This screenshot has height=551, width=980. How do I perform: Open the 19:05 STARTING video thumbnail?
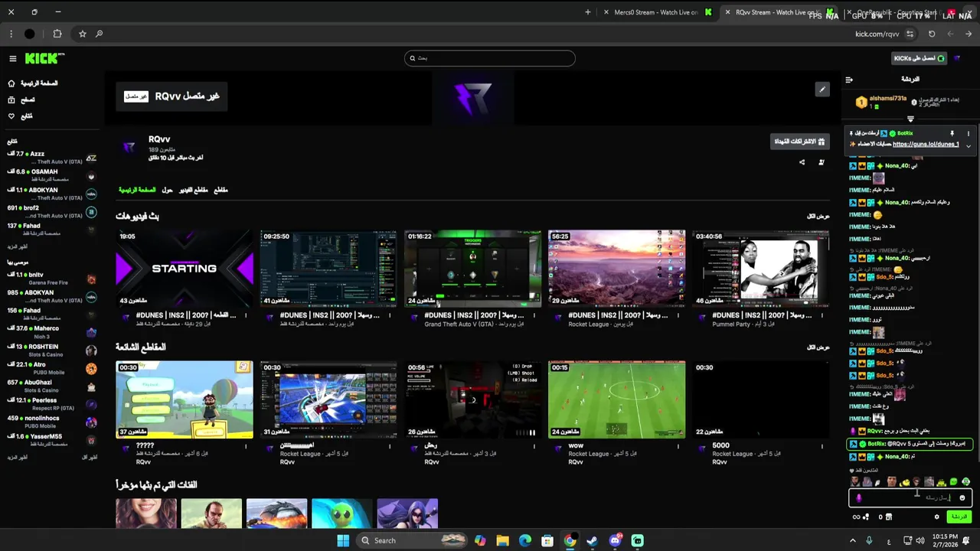(x=185, y=269)
